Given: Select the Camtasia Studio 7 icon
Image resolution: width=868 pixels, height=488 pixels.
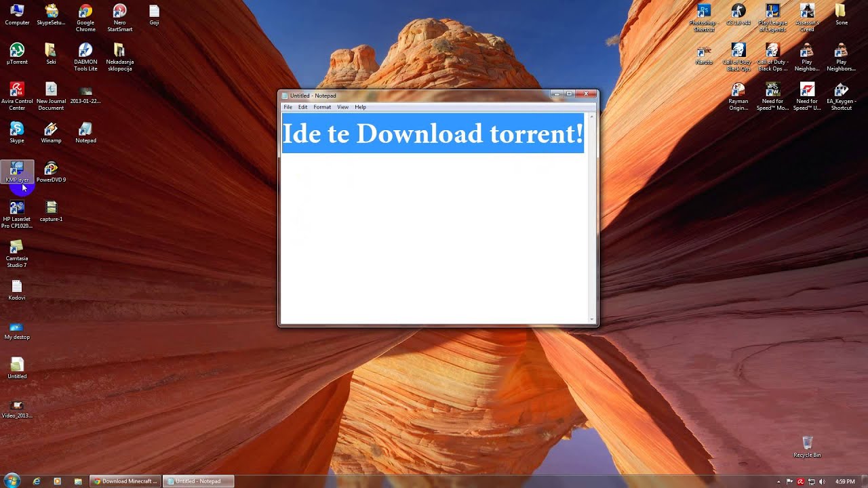Looking at the screenshot, I should click(x=17, y=254).
